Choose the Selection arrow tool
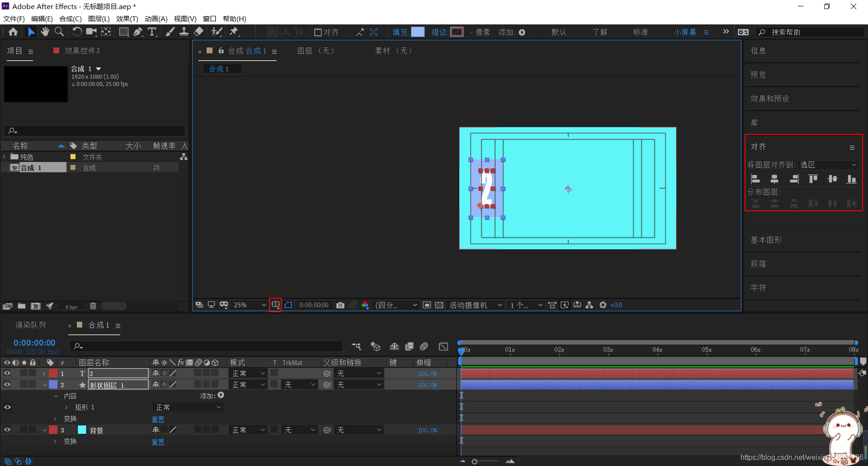The width and height of the screenshot is (868, 466). [x=31, y=32]
